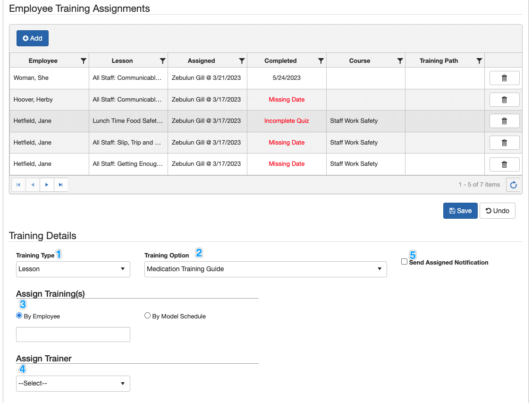Jump to last page of grid

pos(61,185)
